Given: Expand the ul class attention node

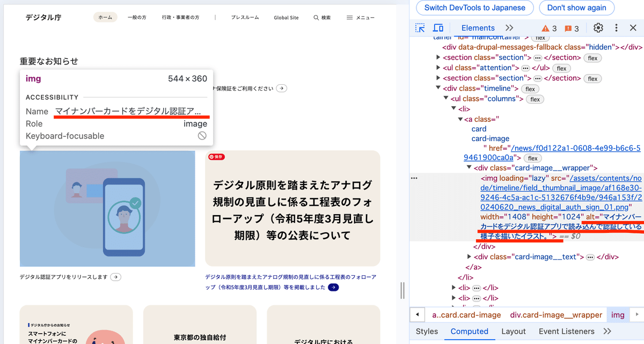Looking at the screenshot, I should tap(438, 68).
